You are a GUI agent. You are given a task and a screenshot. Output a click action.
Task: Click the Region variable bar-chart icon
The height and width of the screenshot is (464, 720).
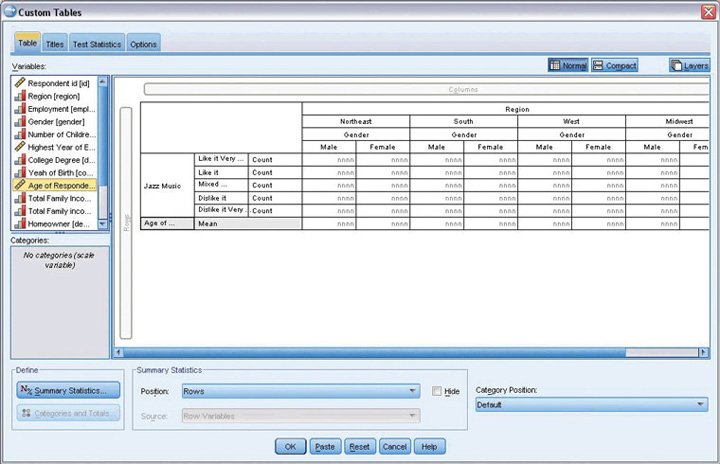point(19,94)
